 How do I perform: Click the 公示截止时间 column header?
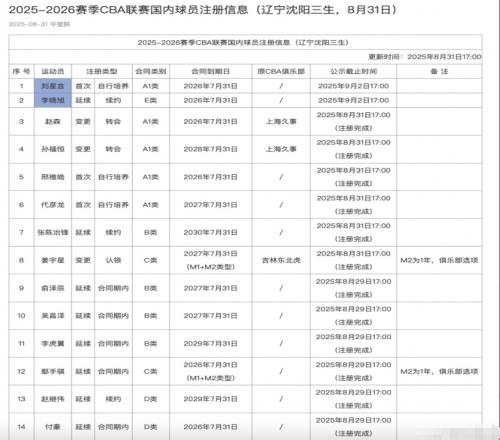tap(353, 71)
